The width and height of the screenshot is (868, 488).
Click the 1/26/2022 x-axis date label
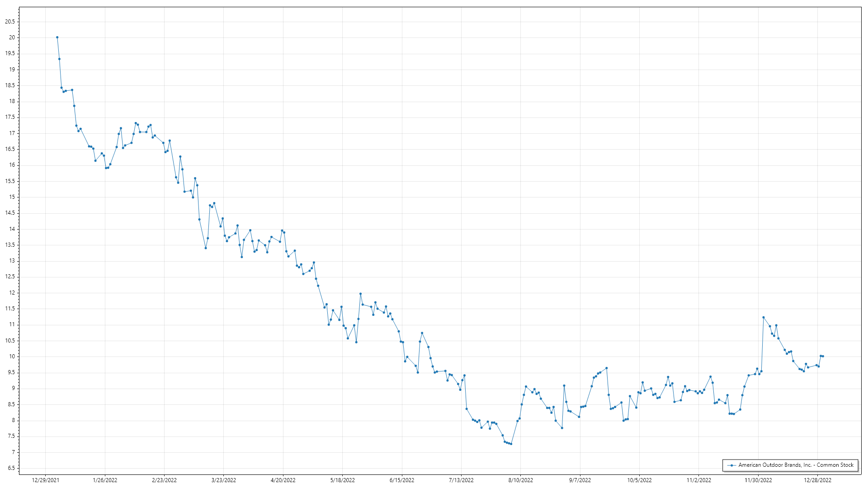pyautogui.click(x=105, y=480)
